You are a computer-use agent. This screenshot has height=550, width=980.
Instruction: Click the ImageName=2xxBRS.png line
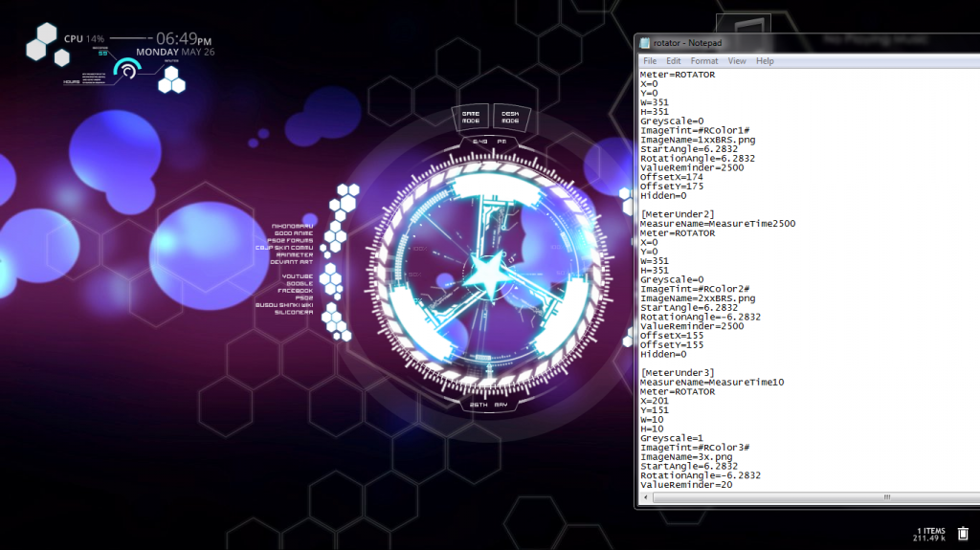(x=698, y=298)
